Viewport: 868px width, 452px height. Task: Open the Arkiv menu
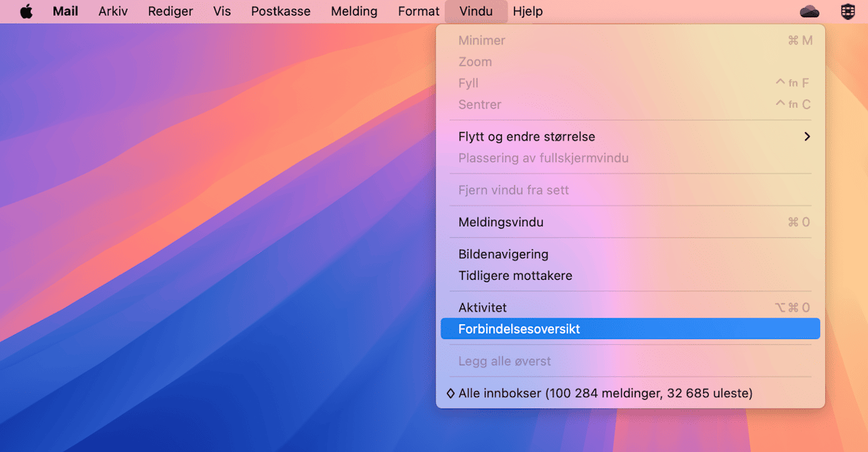click(113, 11)
